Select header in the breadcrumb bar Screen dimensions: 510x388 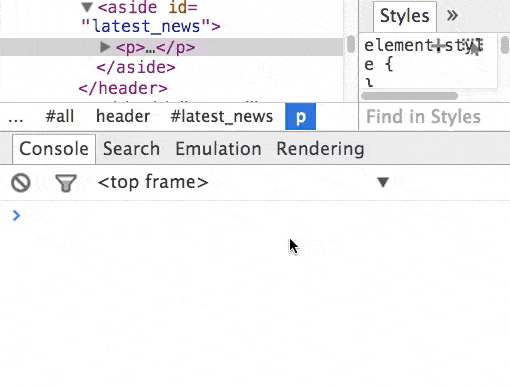coord(123,117)
